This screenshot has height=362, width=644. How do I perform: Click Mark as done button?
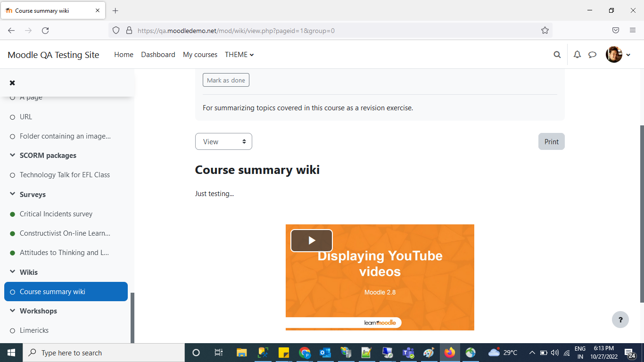tap(226, 80)
